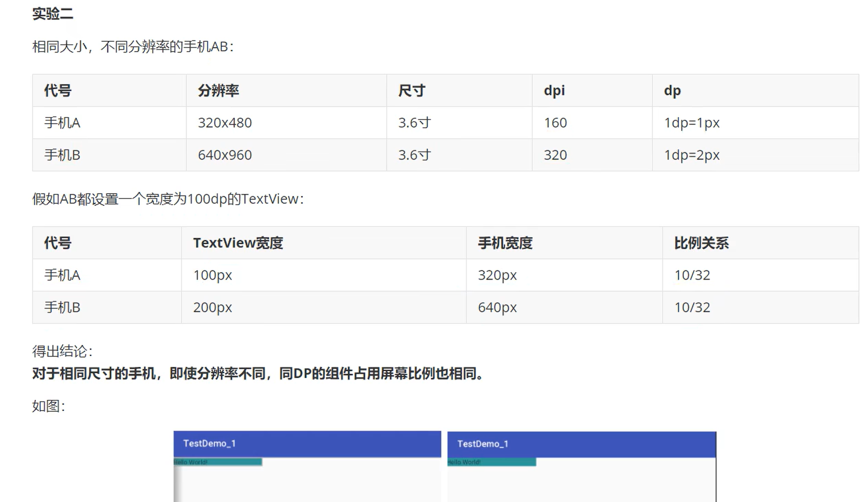Click the 实验二 heading
868x502 pixels.
click(x=53, y=14)
